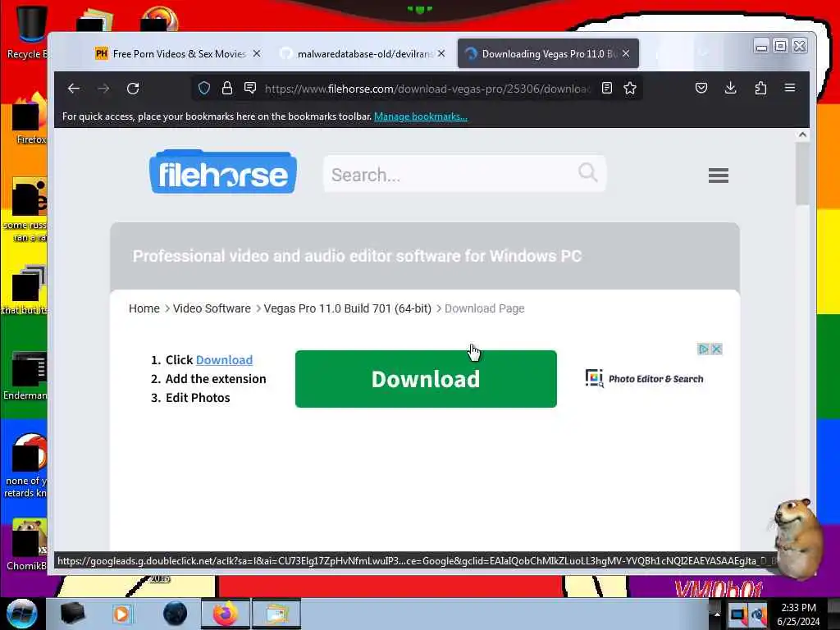Open extensions puzzle icon
This screenshot has width=840, height=630.
(760, 88)
